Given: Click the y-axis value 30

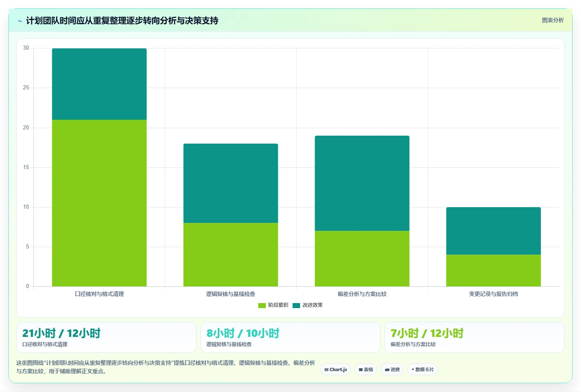Looking at the screenshot, I should click(x=26, y=48).
